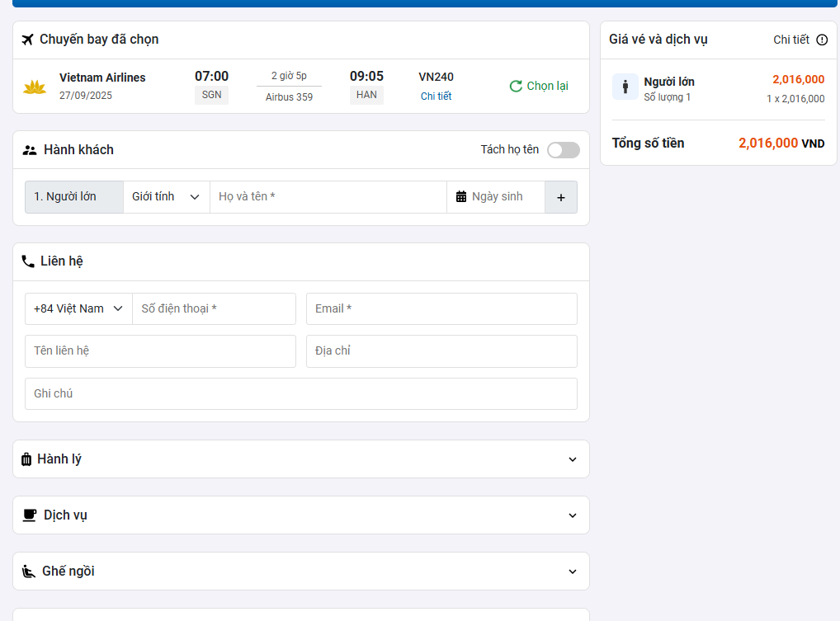Click the airplane icon in flight header

pos(28,40)
